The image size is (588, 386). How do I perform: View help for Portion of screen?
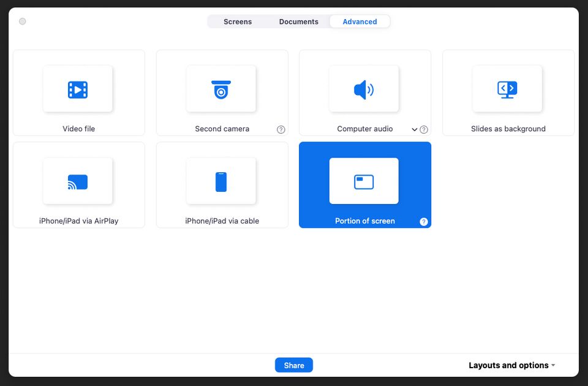pos(423,222)
